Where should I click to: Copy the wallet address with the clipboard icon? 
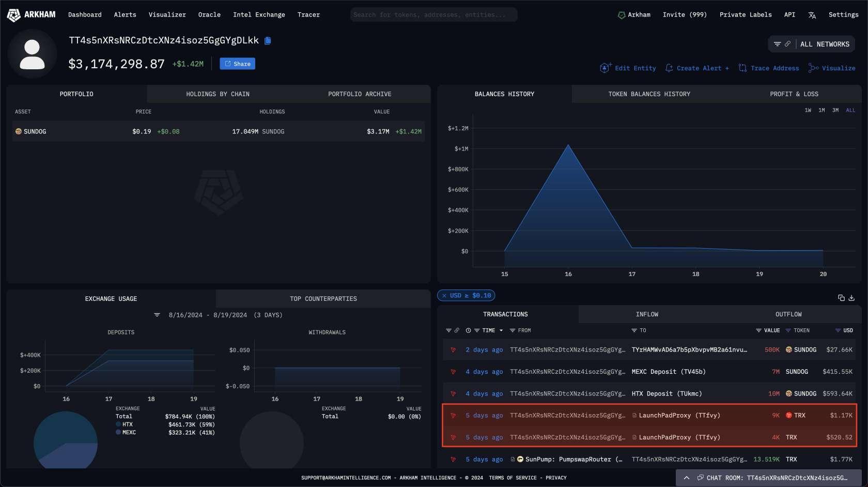tap(268, 41)
